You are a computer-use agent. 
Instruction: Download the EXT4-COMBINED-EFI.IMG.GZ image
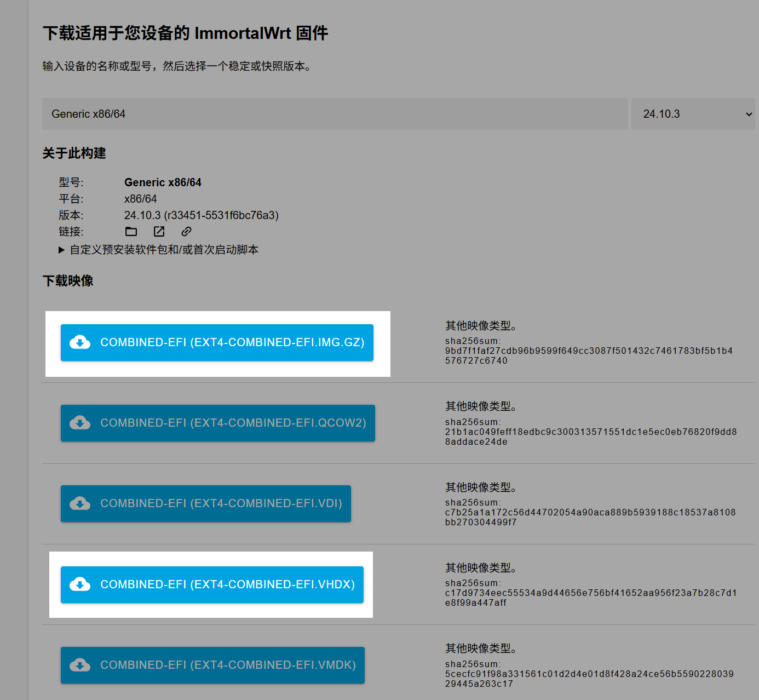point(232,342)
